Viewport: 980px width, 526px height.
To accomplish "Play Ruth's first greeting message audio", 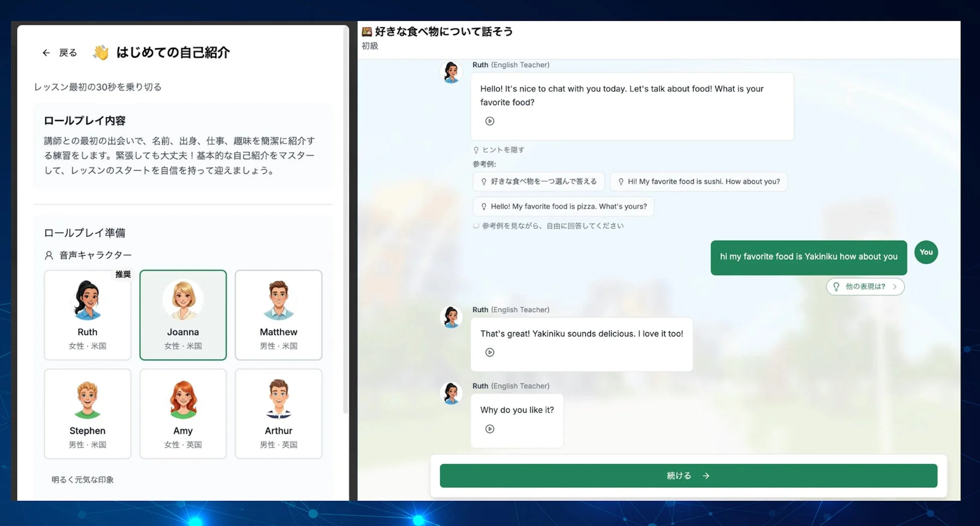I will coord(489,121).
